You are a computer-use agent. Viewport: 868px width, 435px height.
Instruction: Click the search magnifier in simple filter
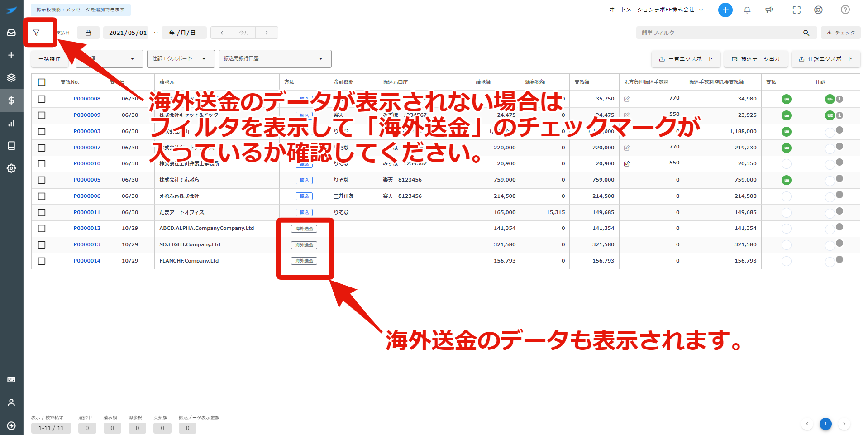[806, 33]
